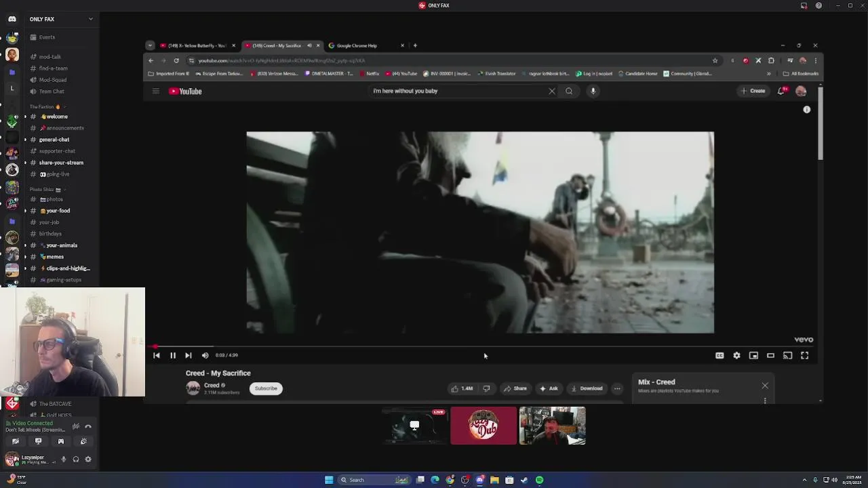The height and width of the screenshot is (488, 868).
Task: Clear the YouTube search box text
Action: pos(552,91)
